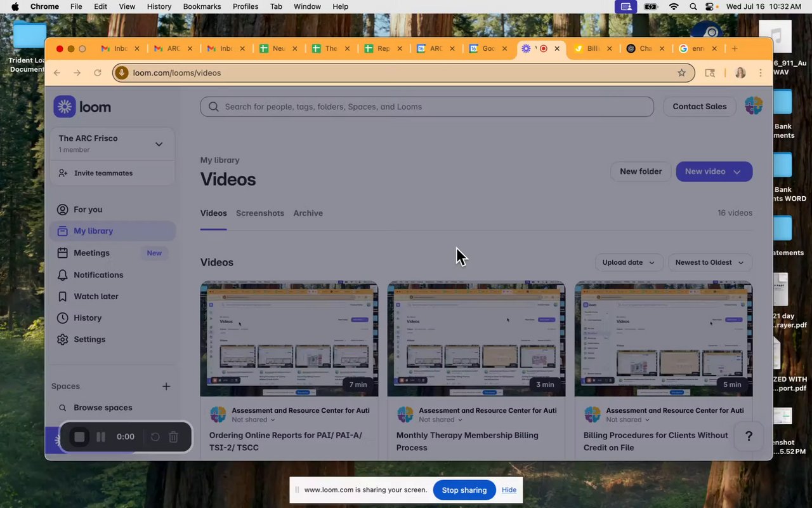The image size is (812, 508).
Task: Reload the page
Action: 98,73
